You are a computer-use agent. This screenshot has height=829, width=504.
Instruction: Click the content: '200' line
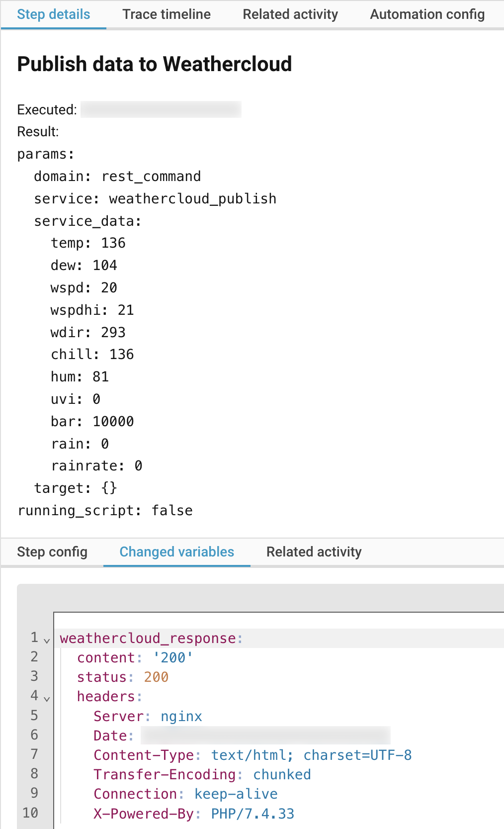point(135,658)
